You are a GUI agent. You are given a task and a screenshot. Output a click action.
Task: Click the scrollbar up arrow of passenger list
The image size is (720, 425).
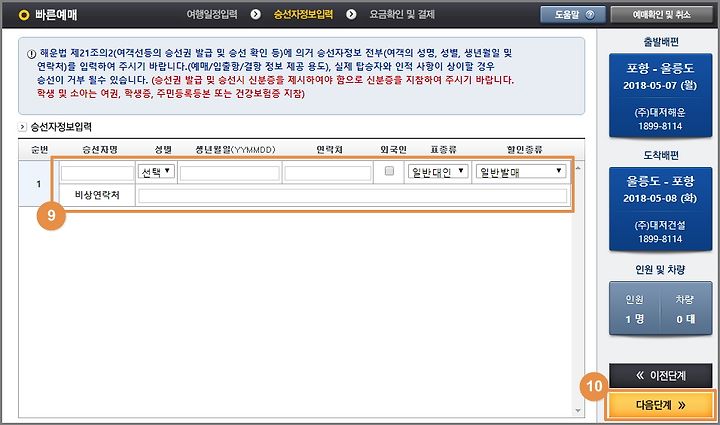click(578, 168)
